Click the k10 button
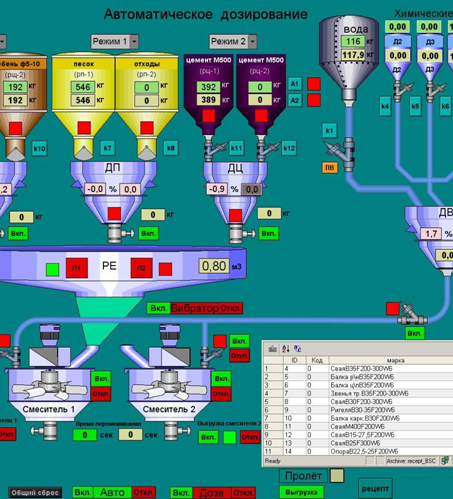 (39, 148)
